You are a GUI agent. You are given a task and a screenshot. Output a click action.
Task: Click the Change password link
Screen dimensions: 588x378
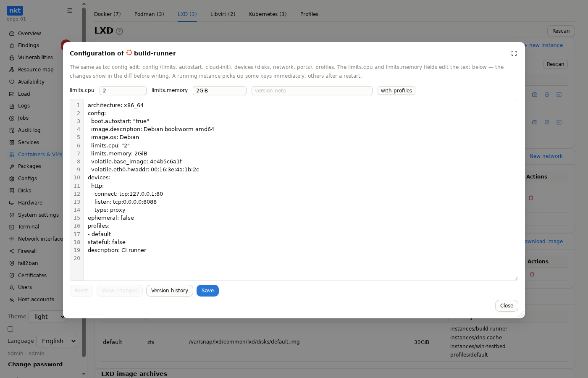pyautogui.click(x=35, y=365)
